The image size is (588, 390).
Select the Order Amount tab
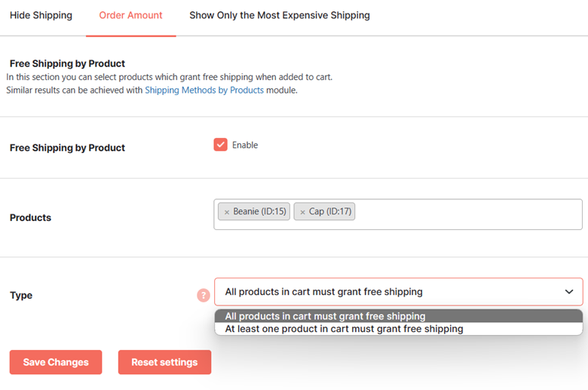(130, 15)
